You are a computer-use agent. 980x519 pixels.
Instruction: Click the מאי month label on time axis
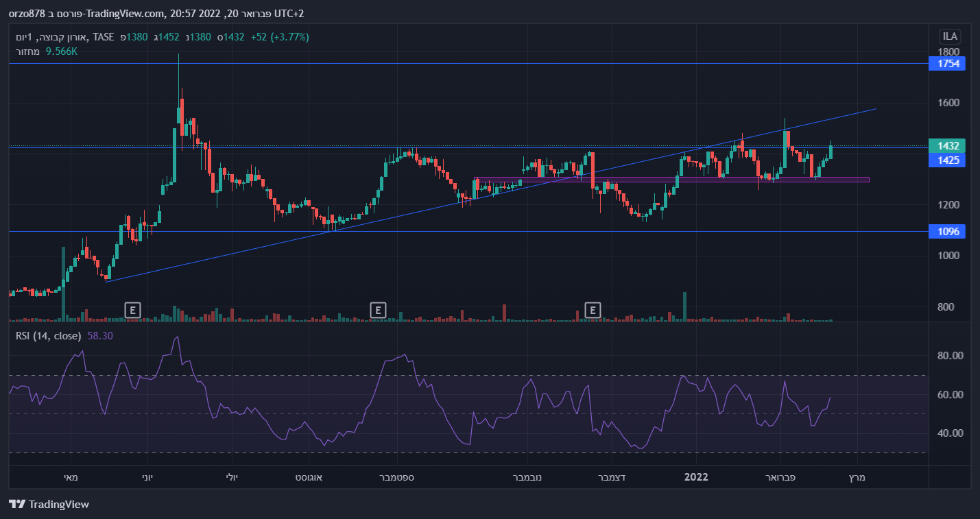pos(71,477)
